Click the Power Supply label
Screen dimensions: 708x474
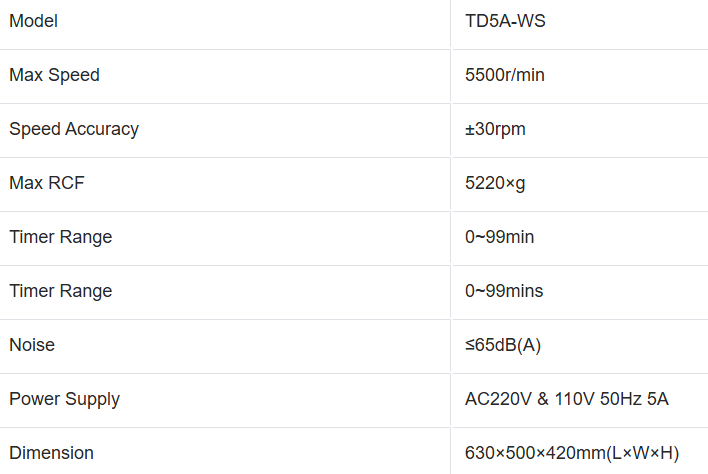64,399
